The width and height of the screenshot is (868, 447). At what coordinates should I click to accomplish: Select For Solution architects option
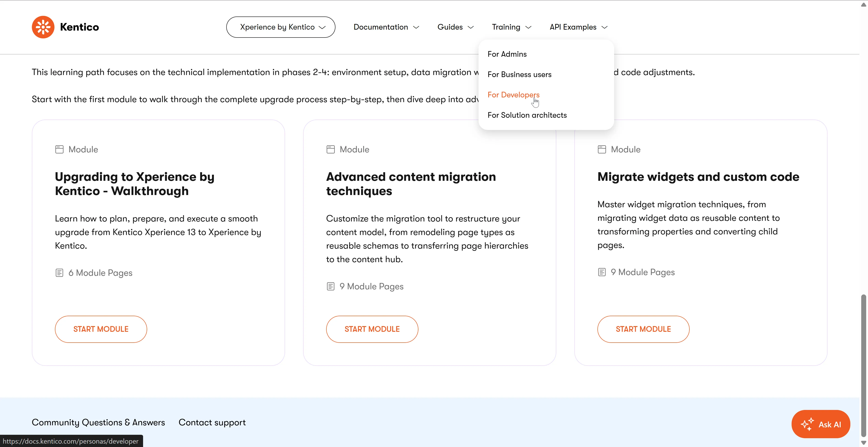[x=527, y=115]
